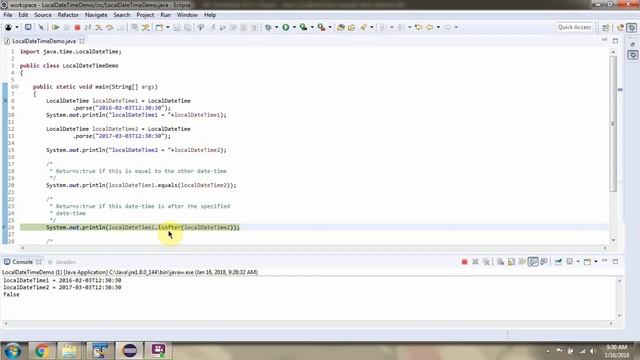Open dropdown next to first toolbar icon
The image size is (640, 360).
point(17,27)
